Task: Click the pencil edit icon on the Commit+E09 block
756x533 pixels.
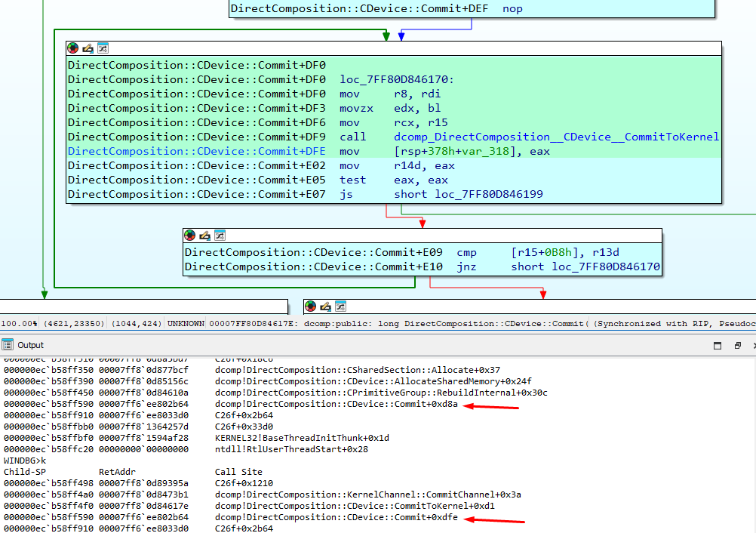Action: coord(205,236)
